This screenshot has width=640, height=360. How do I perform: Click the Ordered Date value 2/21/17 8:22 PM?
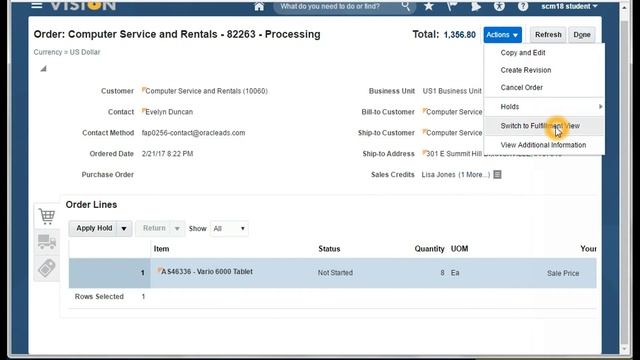click(167, 154)
